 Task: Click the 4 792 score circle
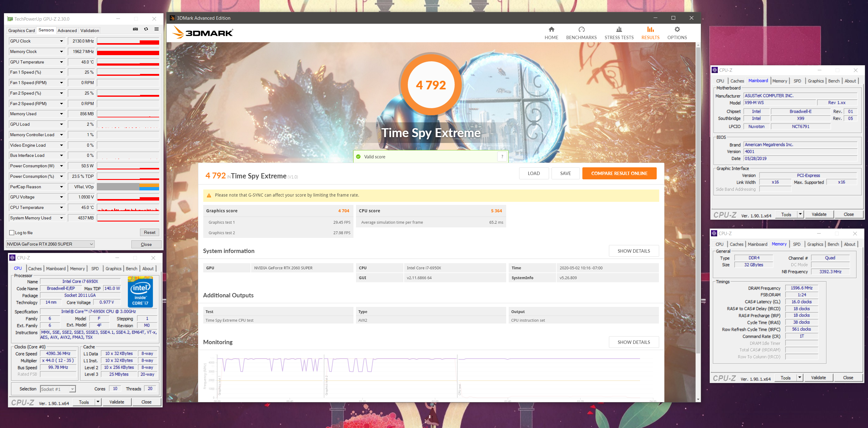(x=431, y=85)
